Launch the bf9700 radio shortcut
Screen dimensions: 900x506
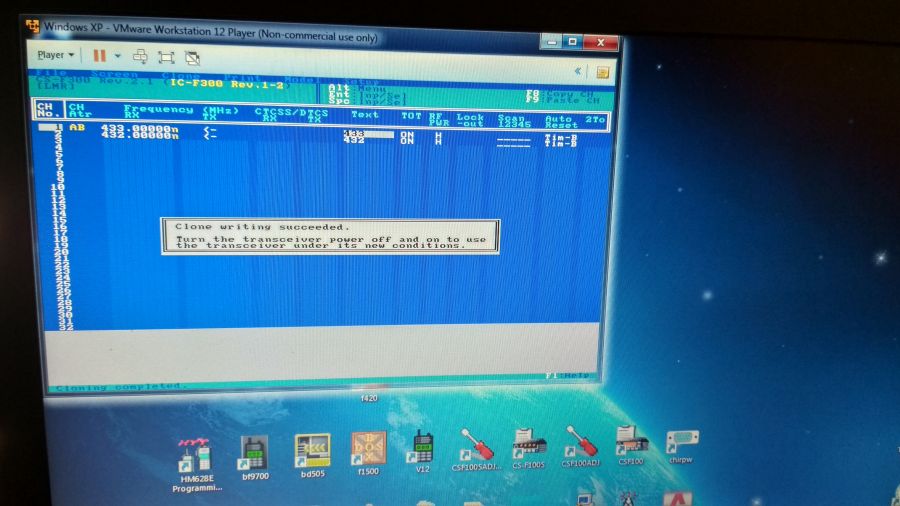[x=254, y=451]
